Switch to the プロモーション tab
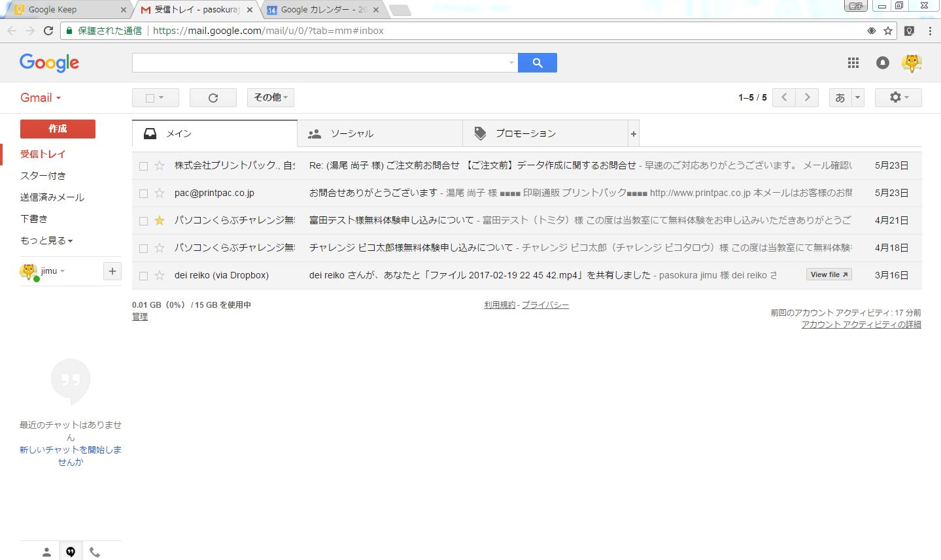This screenshot has height=560, width=941. [545, 134]
